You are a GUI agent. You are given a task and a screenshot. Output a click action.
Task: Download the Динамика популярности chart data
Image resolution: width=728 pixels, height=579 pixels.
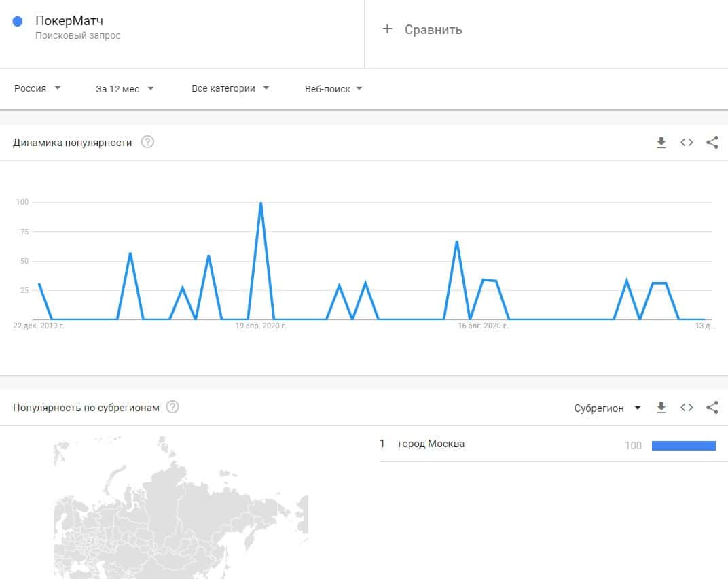point(661,142)
